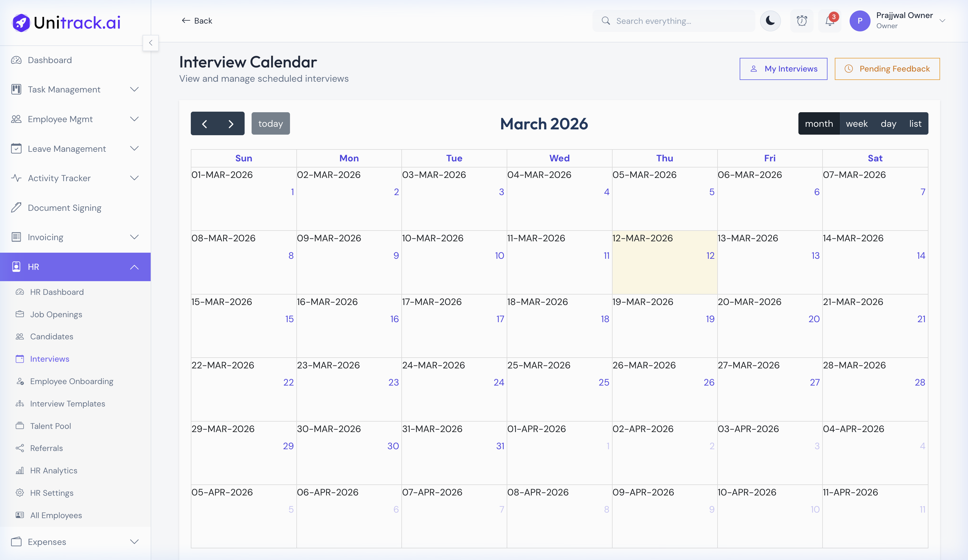
Task: Select the Talent Pool icon
Action: [x=20, y=426]
